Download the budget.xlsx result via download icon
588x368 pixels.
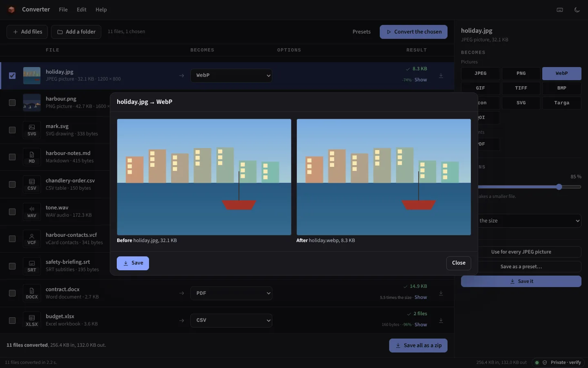click(x=441, y=321)
